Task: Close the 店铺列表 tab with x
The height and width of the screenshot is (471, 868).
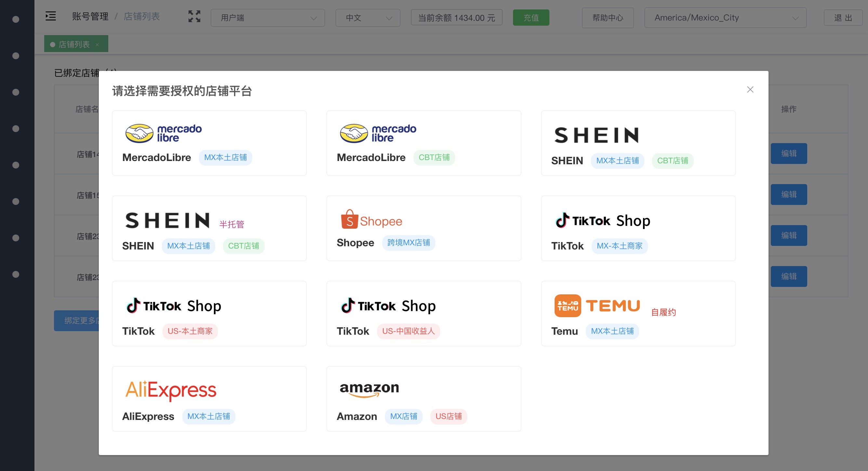Action: pyautogui.click(x=97, y=45)
